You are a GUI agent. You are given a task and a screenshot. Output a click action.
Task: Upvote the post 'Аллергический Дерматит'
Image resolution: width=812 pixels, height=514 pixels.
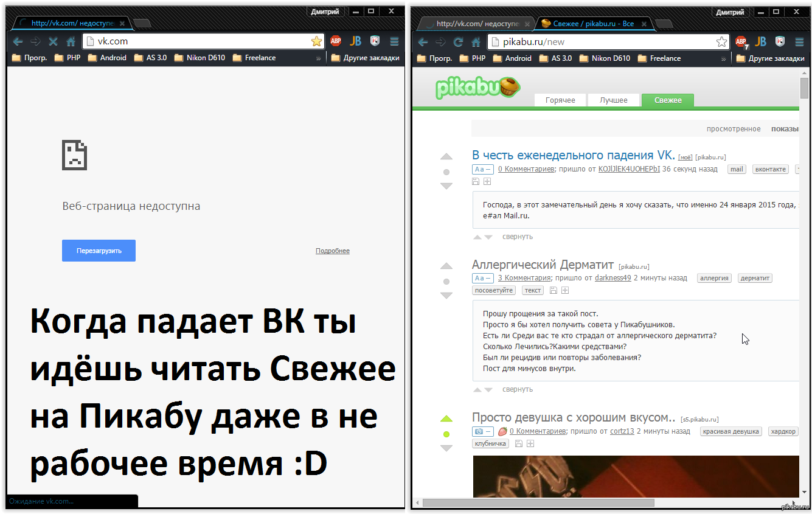pos(446,266)
